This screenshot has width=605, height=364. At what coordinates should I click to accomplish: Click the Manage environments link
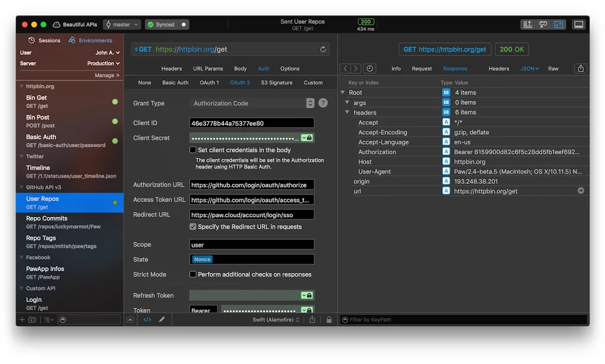(107, 75)
